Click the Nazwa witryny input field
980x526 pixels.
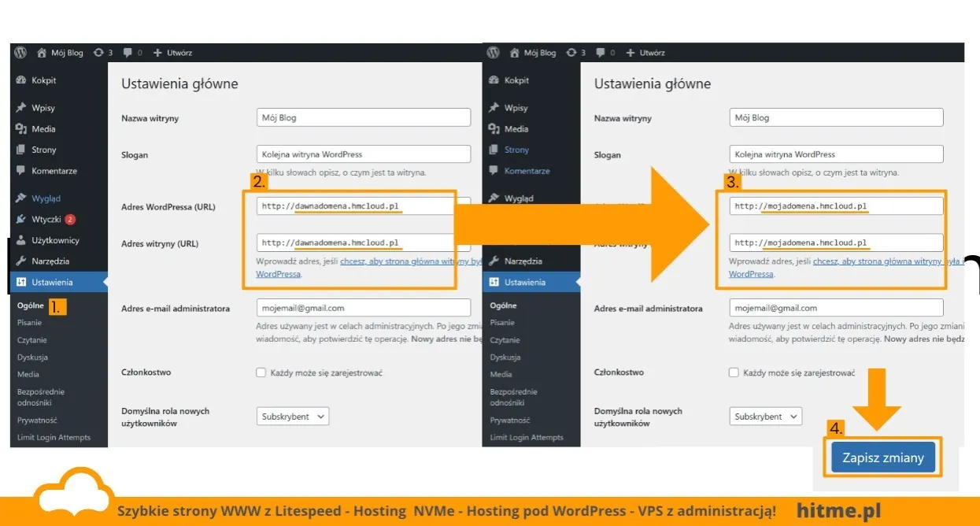(x=363, y=117)
